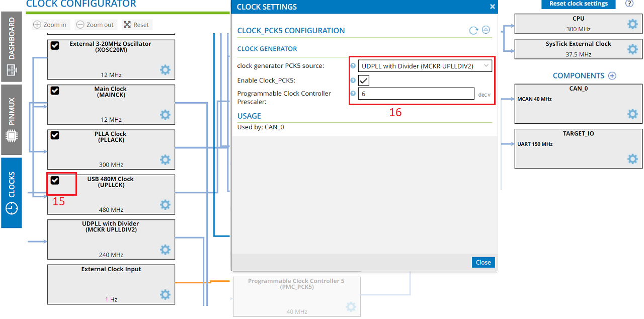The width and height of the screenshot is (644, 319).
Task: Click Reset clock settings button
Action: (x=578, y=4)
